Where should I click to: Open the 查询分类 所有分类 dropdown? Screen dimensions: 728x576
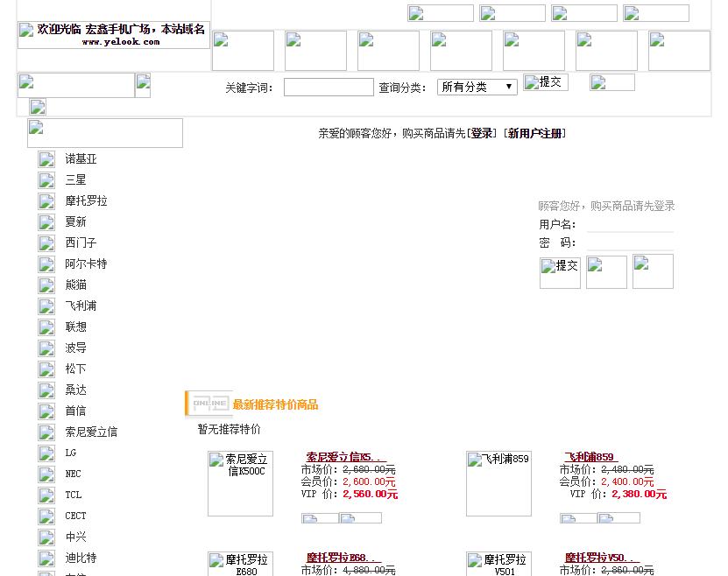(477, 87)
